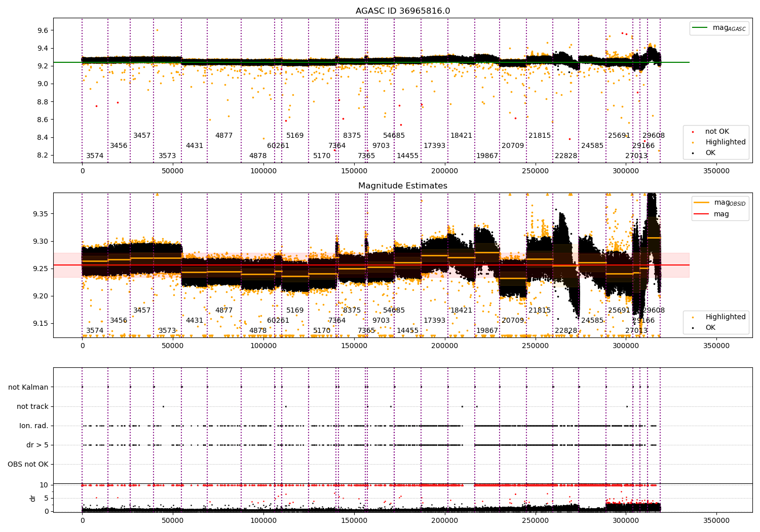Viewport: 760px width, 532px height.
Task: Choose the 'dr > 5' axis label
Action: click(37, 445)
